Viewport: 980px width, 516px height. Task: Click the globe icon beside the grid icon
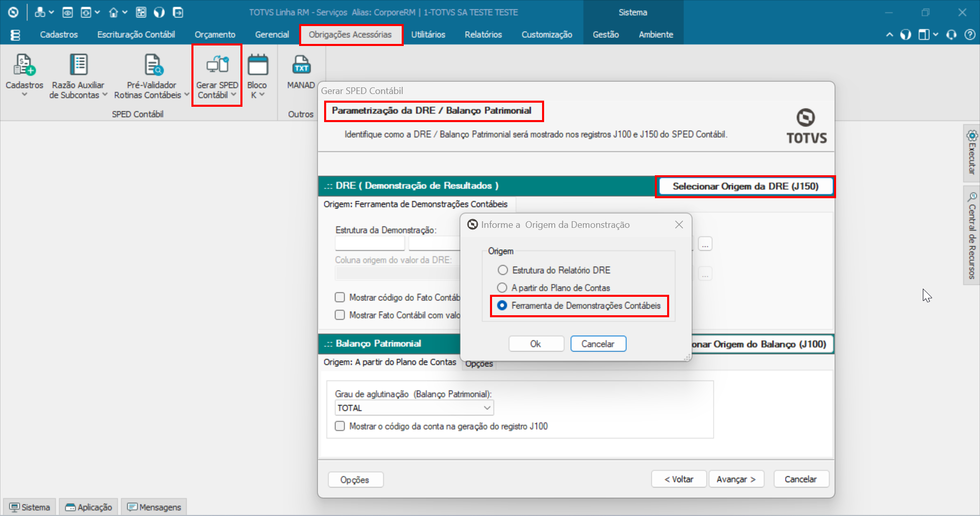(x=159, y=12)
